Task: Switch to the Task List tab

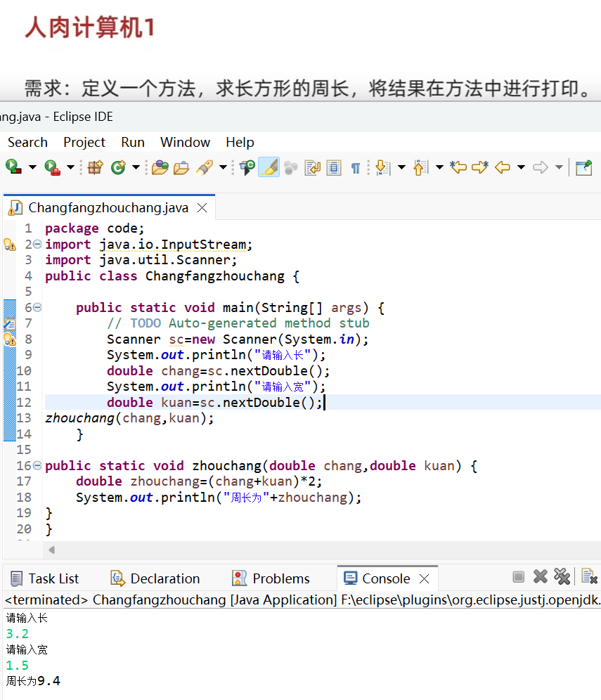Action: pyautogui.click(x=44, y=578)
